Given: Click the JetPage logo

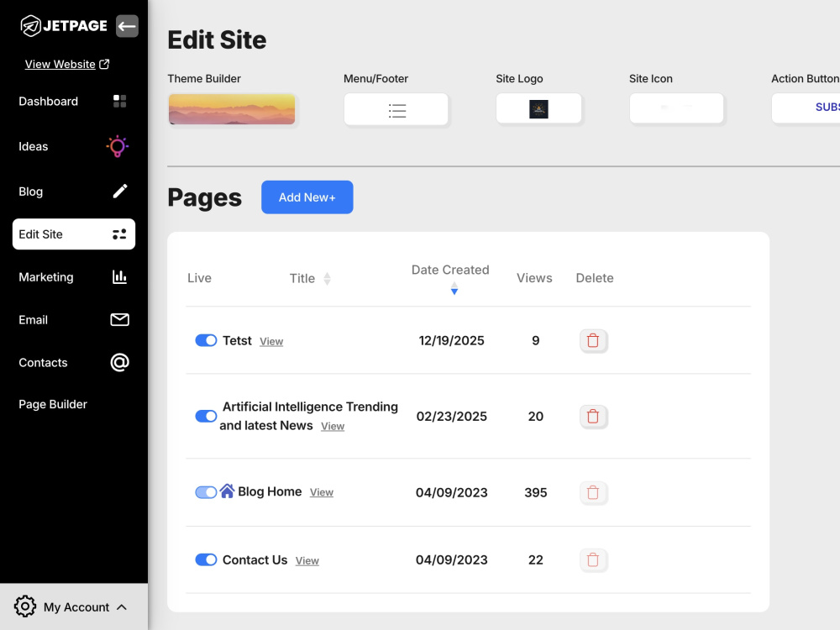Looking at the screenshot, I should 63,26.
